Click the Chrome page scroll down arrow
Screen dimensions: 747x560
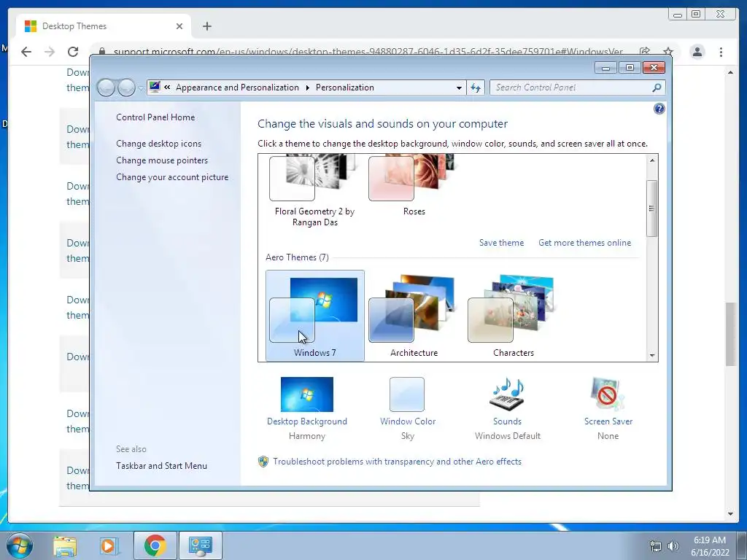[730, 514]
